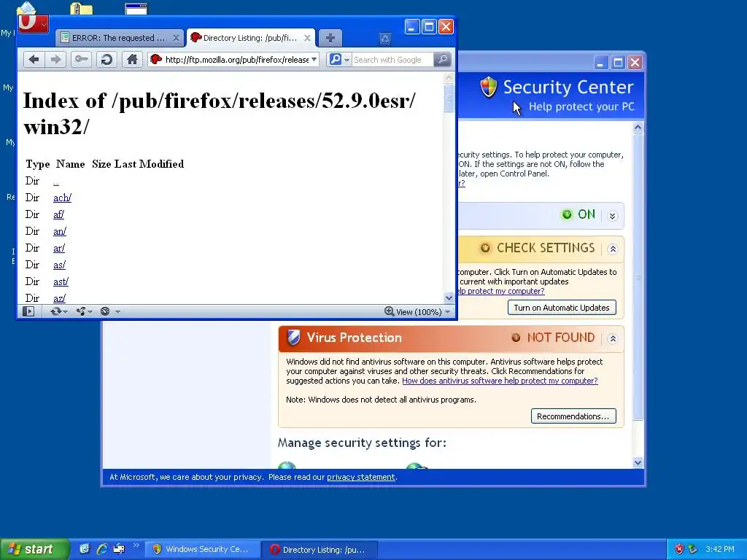Open the Opera Unite icon menu
The width and height of the screenshot is (747, 560).
coord(85,311)
